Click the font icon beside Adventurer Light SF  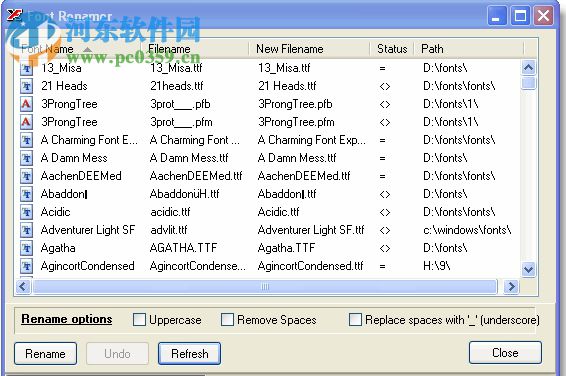point(26,230)
